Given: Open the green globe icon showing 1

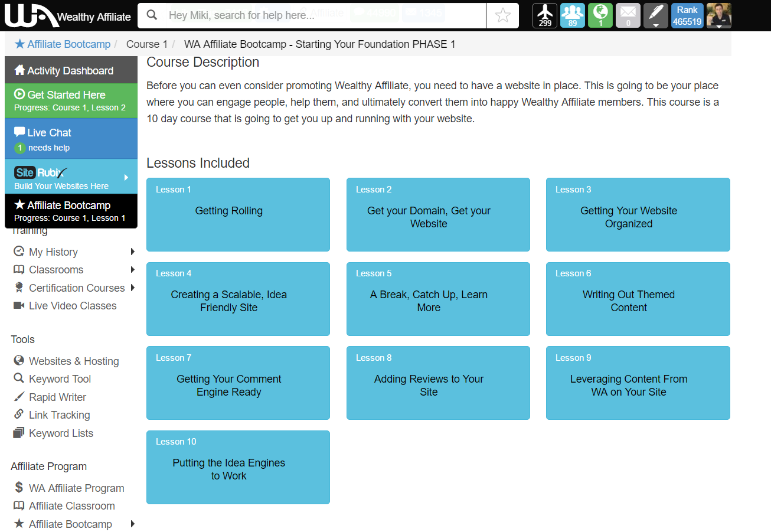Looking at the screenshot, I should (600, 15).
